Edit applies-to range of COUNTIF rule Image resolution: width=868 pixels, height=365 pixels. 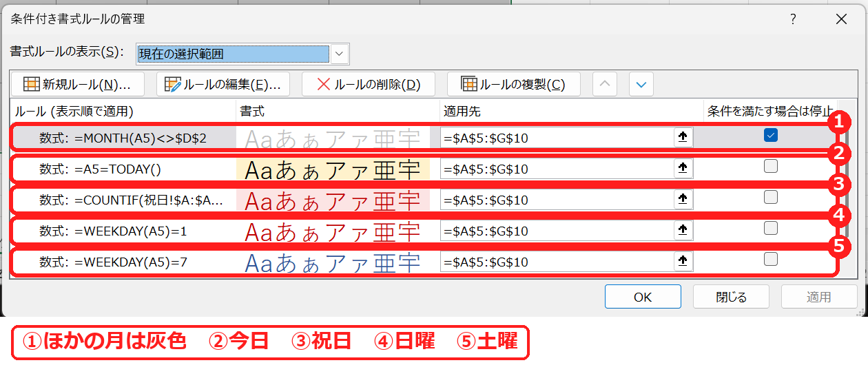point(557,200)
